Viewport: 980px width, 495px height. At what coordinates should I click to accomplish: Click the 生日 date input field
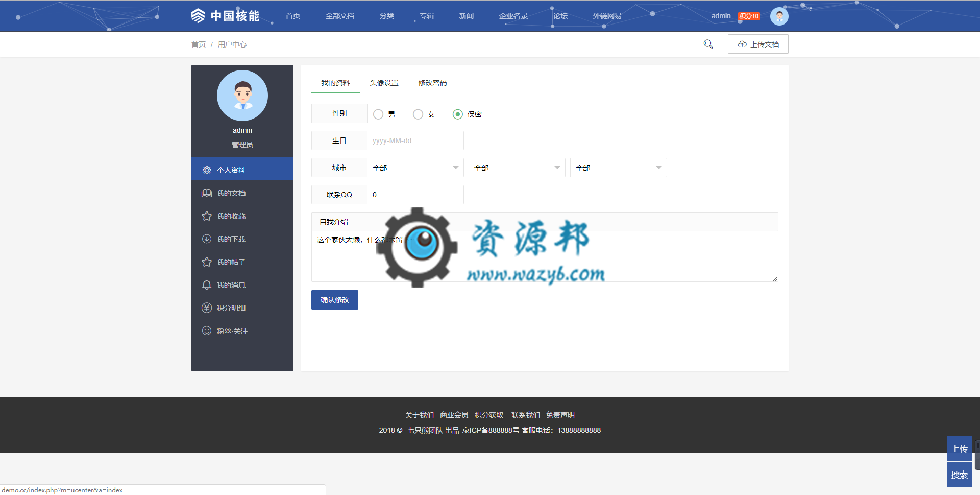(x=415, y=140)
